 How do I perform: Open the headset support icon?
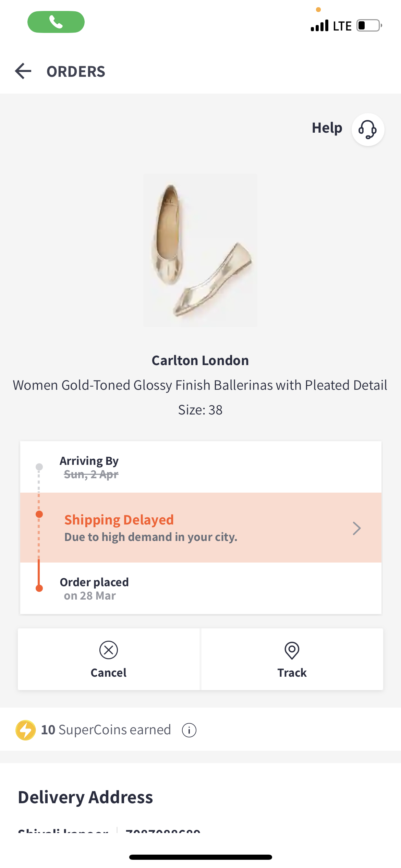tap(368, 130)
